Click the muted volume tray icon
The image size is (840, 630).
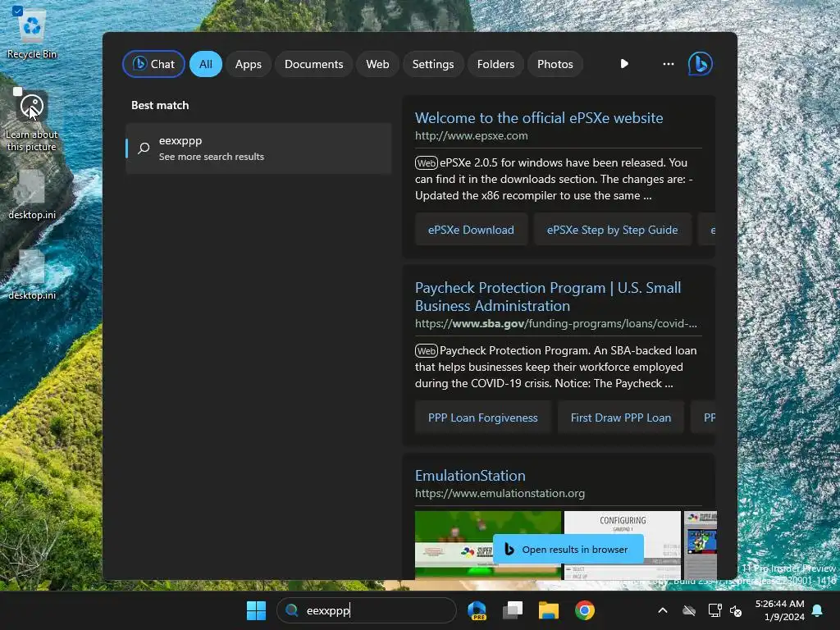(x=736, y=610)
